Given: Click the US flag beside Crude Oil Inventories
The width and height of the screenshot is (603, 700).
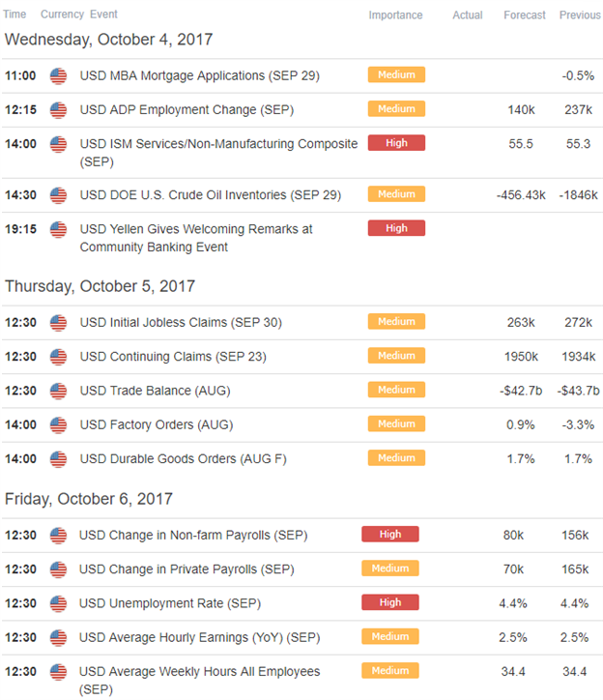Looking at the screenshot, I should tap(58, 195).
